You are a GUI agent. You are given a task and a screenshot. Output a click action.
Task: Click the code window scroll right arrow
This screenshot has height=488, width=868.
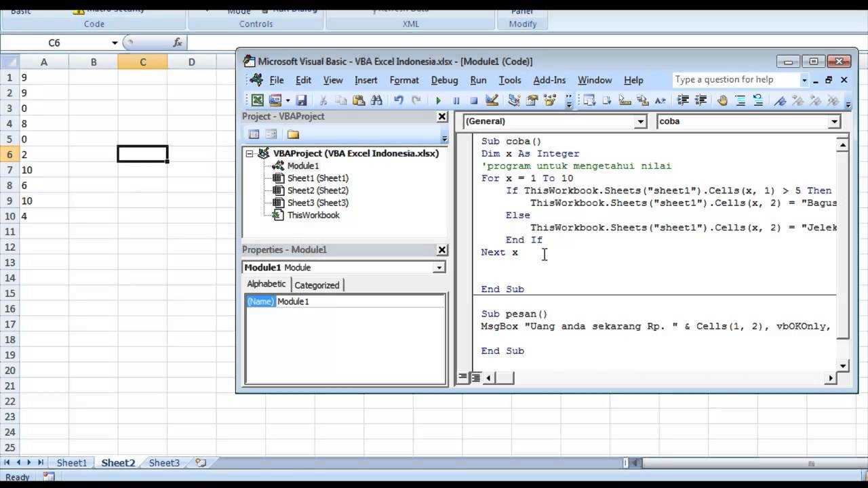tap(831, 378)
